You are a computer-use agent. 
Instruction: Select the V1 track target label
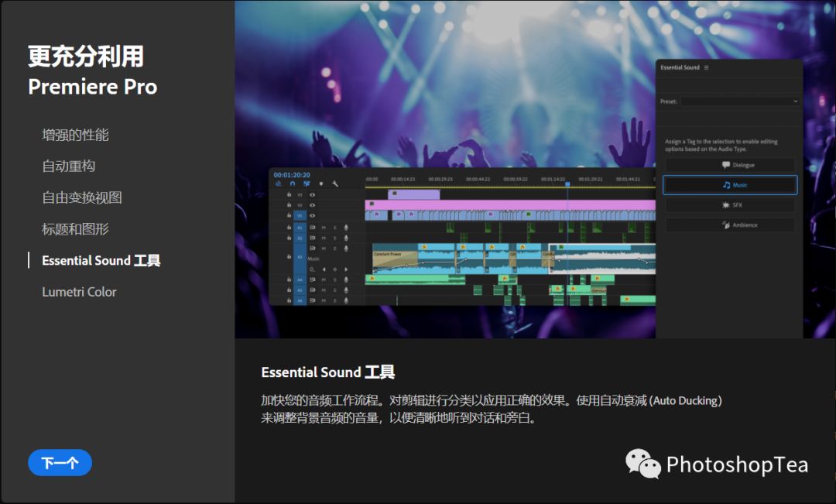[x=300, y=215]
